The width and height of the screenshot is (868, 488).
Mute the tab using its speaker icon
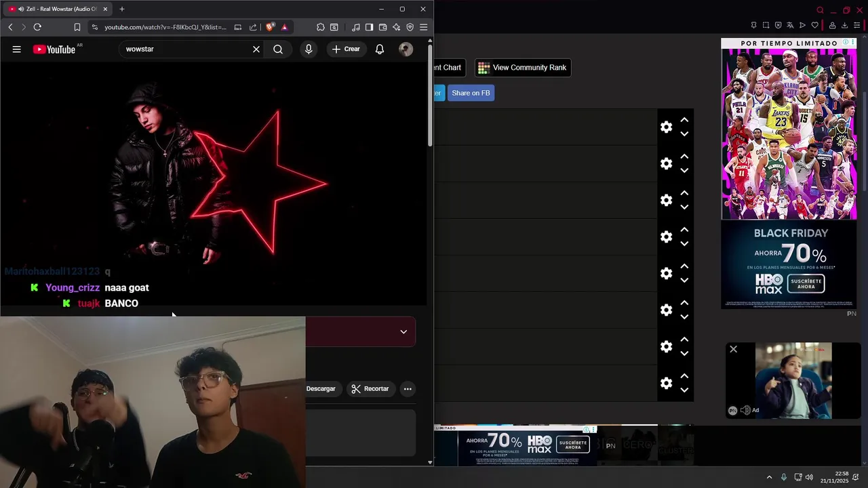click(21, 9)
